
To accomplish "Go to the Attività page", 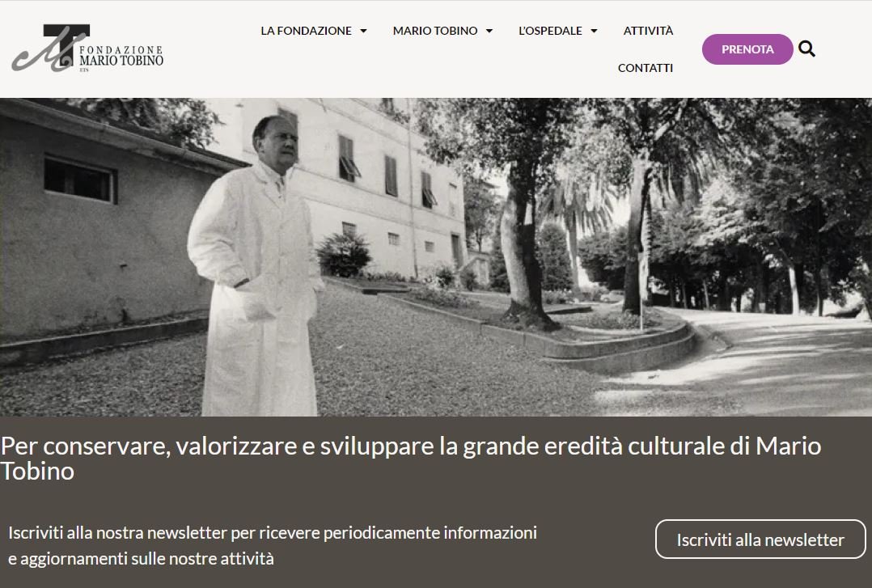I will pyautogui.click(x=648, y=31).
